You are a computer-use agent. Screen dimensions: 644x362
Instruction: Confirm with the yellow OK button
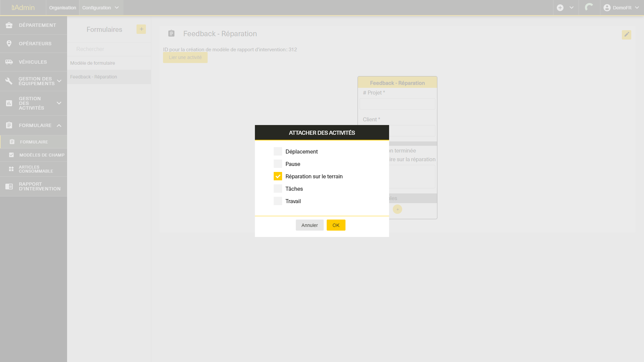[x=336, y=225]
